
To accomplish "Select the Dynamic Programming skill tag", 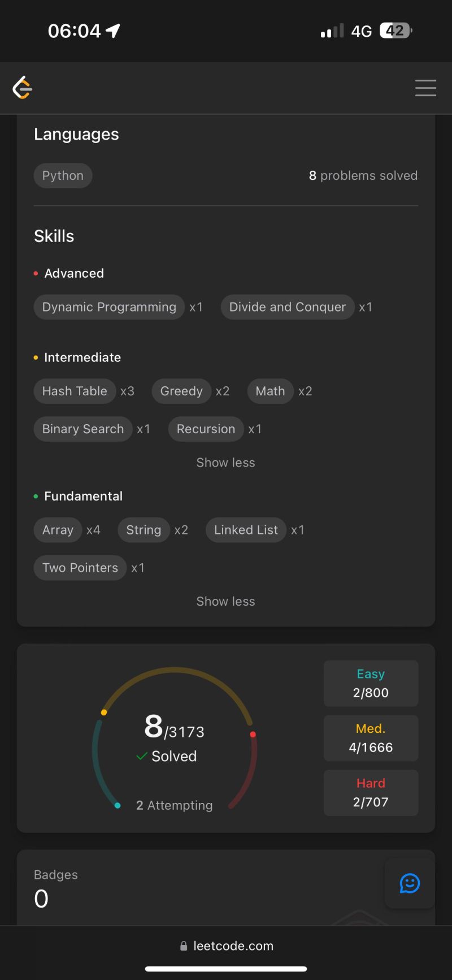I will point(109,307).
